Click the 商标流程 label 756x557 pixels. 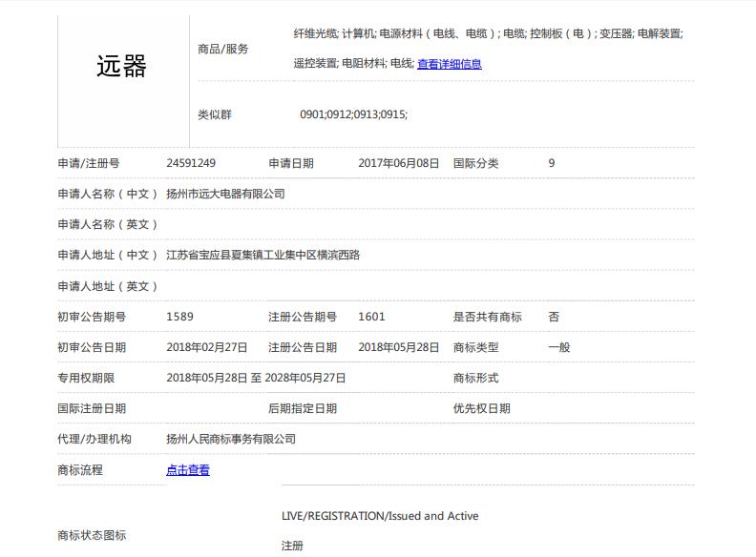80,470
